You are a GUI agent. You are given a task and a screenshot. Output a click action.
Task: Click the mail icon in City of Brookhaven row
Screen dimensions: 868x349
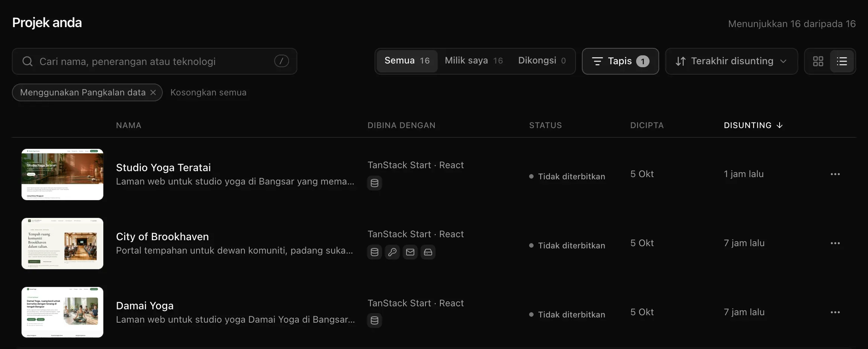pyautogui.click(x=410, y=252)
